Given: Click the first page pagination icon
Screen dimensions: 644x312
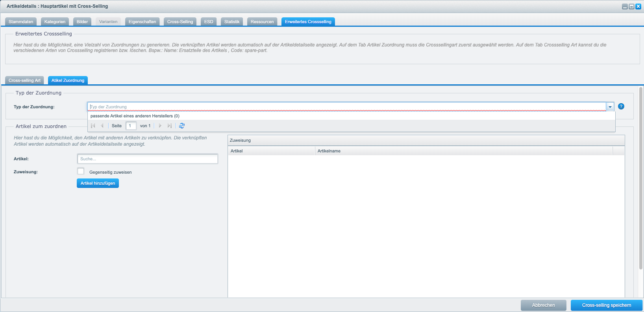Looking at the screenshot, I should pyautogui.click(x=93, y=126).
